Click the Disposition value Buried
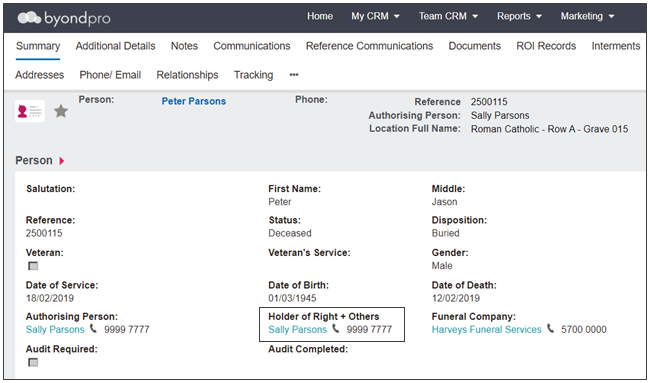650x383 pixels. coord(446,233)
